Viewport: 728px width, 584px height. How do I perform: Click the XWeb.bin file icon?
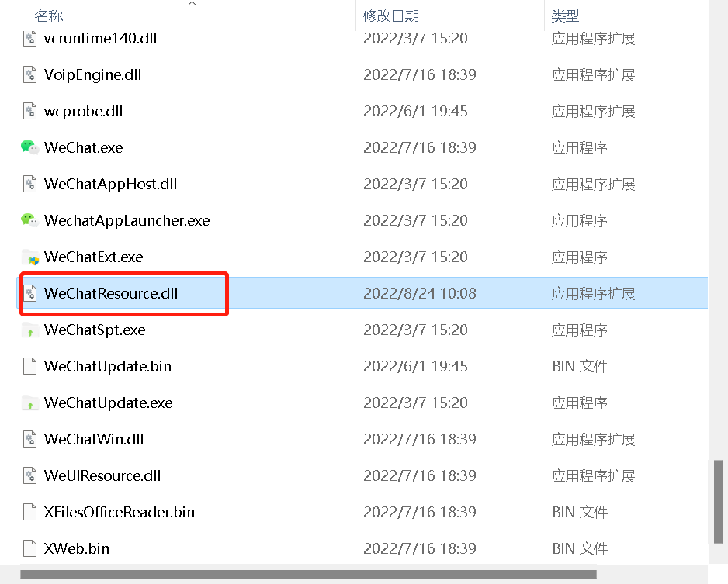coord(29,548)
